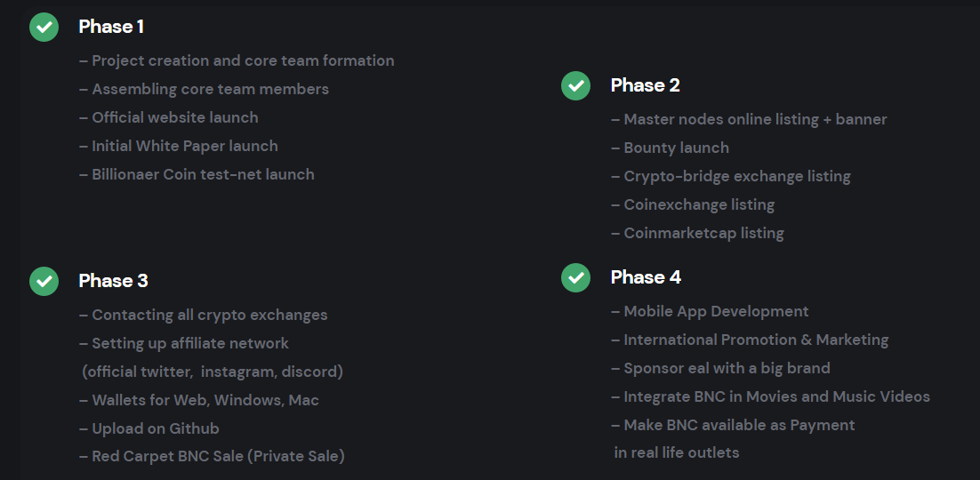This screenshot has height=480, width=980.
Task: Click the green checkmark beside Phase 3
Action: tap(44, 281)
